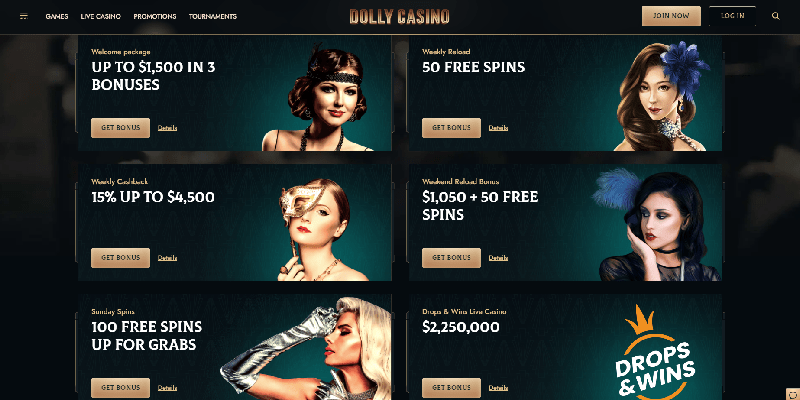The height and width of the screenshot is (400, 800).
Task: View Details for Weekly Reload
Action: click(x=498, y=128)
